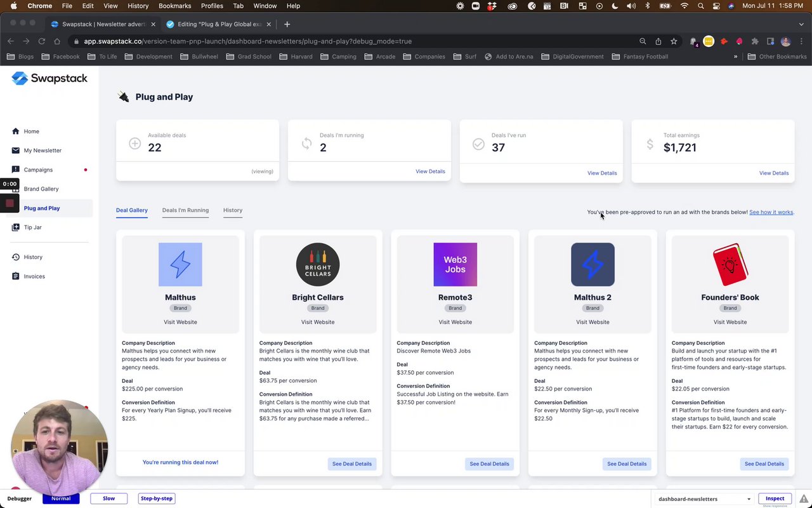Switch to the Deals I'm Running tab
This screenshot has width=812, height=508.
[x=185, y=210]
